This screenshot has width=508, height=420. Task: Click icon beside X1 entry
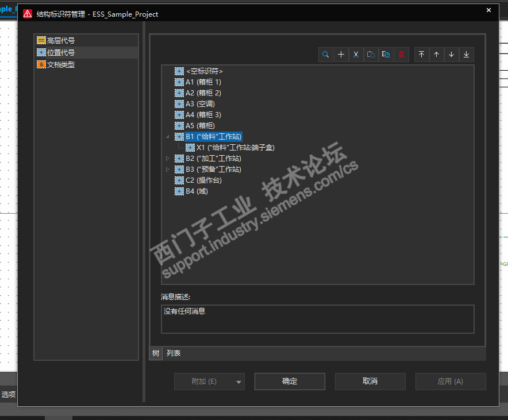point(190,148)
